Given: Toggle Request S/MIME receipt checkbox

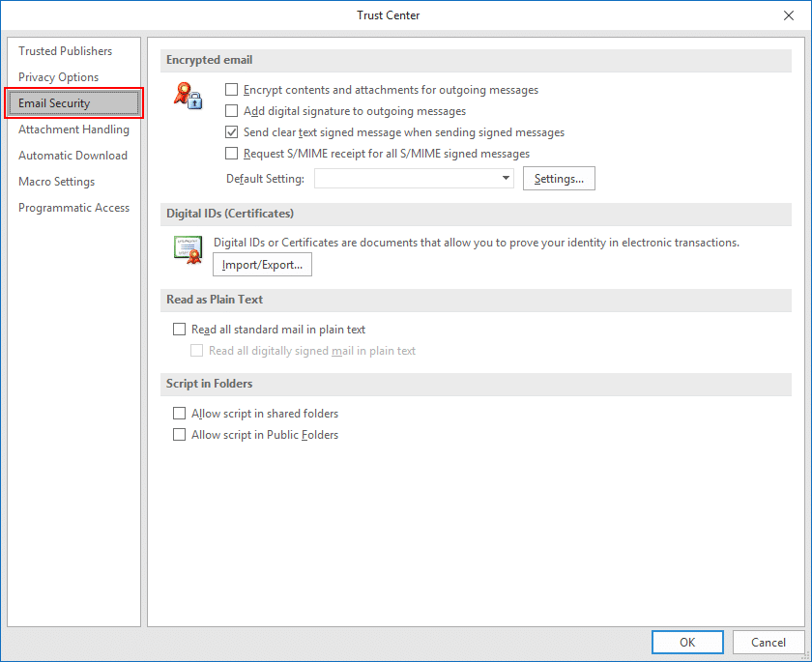Looking at the screenshot, I should click(232, 154).
